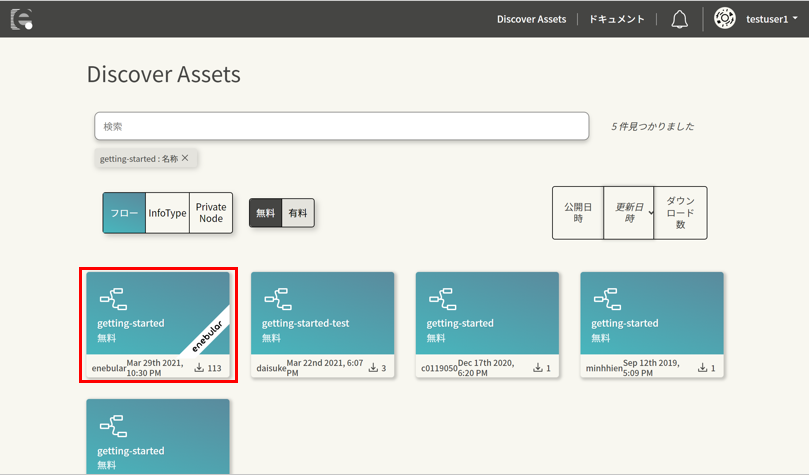809x475 pixels.
Task: Click flow icon on bottom-row getting-started card
Action: click(114, 426)
